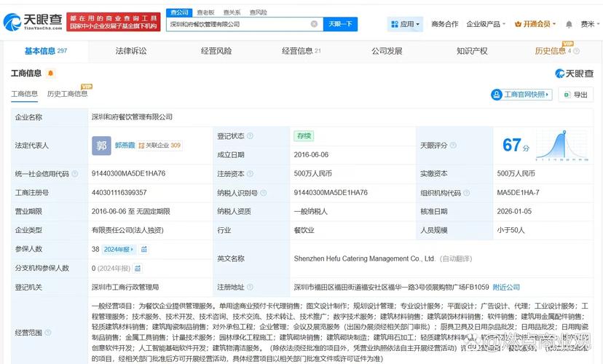This screenshot has width=603, height=364.
Task: Open help icon next to 纳税人识别号
Action: (x=264, y=193)
